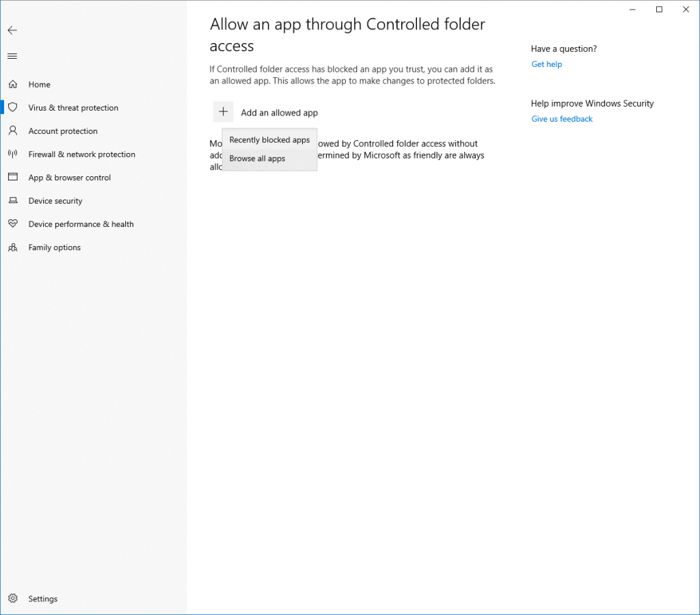
Task: Go to Firewall & network protection page
Action: [82, 154]
